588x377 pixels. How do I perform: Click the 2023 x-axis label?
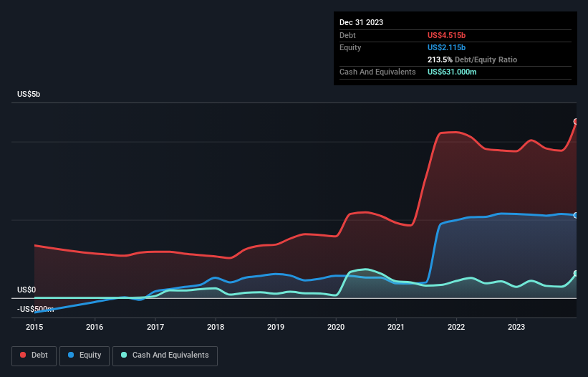[516, 327]
